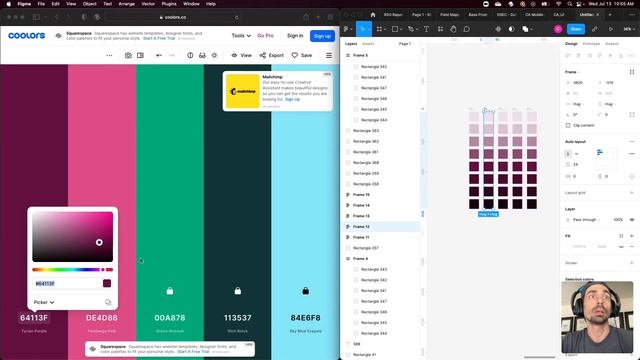
Task: Click the Create component icon in Figma
Action: pos(498,29)
